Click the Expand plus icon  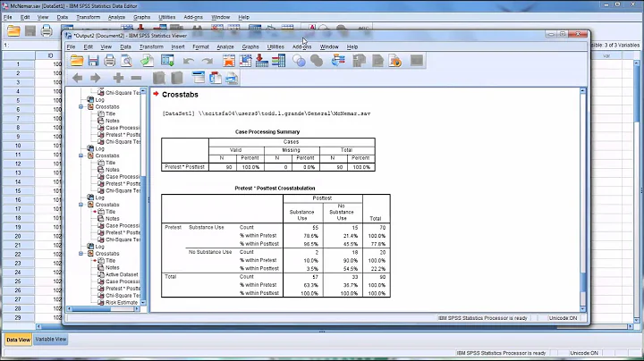[118, 78]
